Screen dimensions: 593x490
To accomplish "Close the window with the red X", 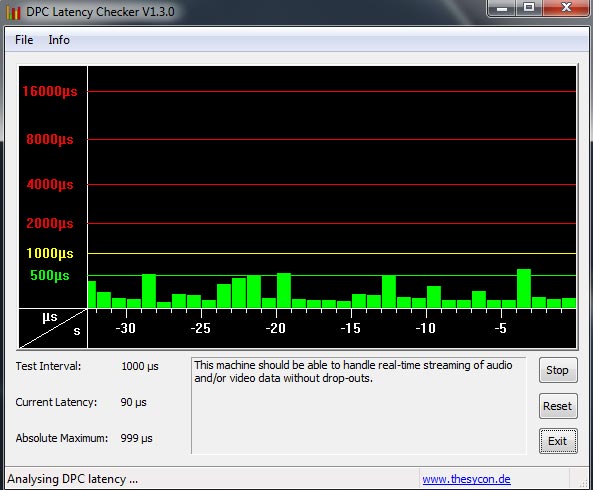I will [x=566, y=8].
